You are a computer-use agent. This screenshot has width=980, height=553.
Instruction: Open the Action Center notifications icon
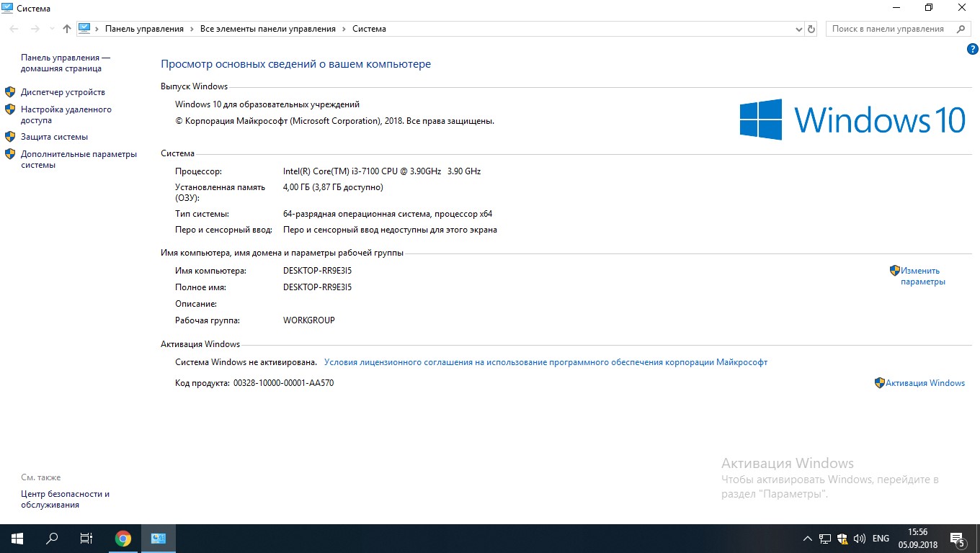[958, 539]
